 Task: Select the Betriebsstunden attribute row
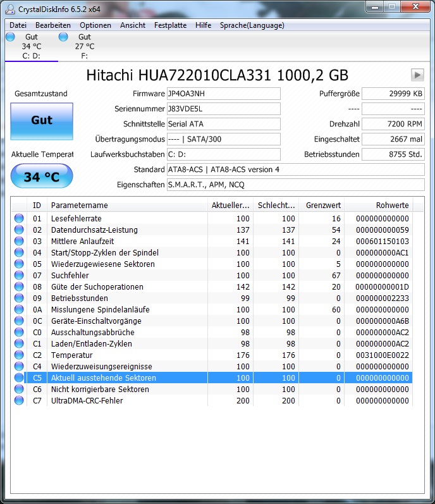point(212,298)
